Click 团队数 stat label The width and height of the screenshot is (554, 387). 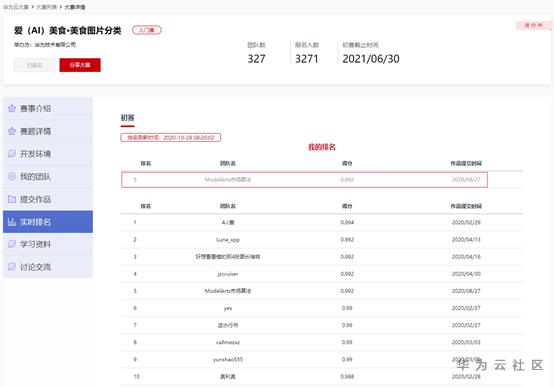[257, 45]
